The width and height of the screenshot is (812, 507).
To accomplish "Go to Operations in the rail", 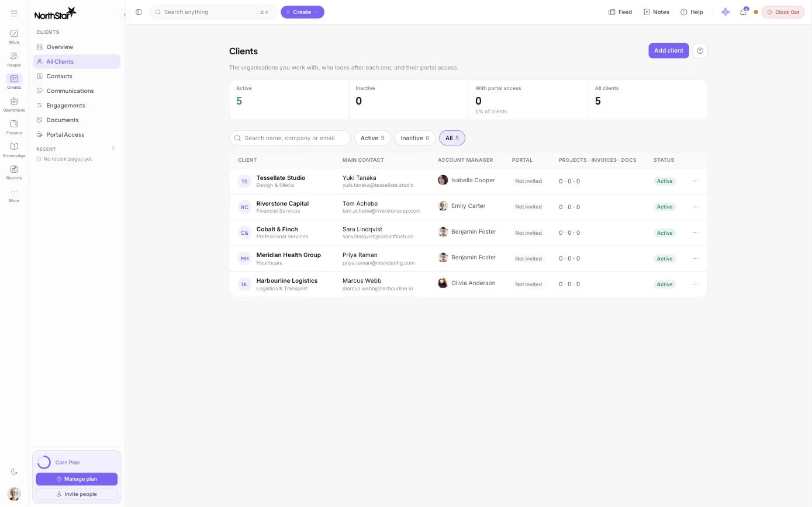I will (14, 105).
